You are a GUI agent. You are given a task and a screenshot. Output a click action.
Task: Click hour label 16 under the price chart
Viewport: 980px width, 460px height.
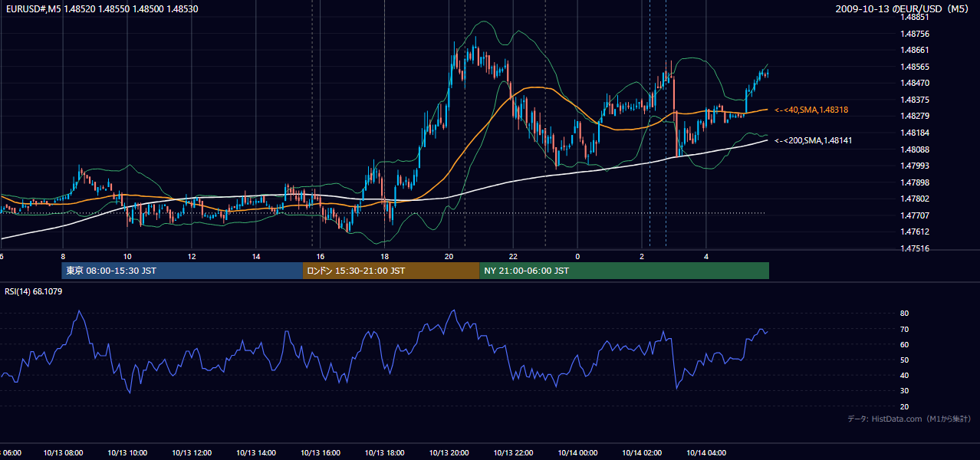click(x=321, y=257)
